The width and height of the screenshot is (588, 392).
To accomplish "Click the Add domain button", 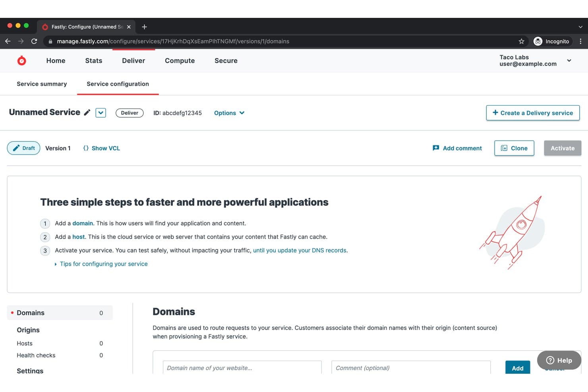I will pos(518,368).
